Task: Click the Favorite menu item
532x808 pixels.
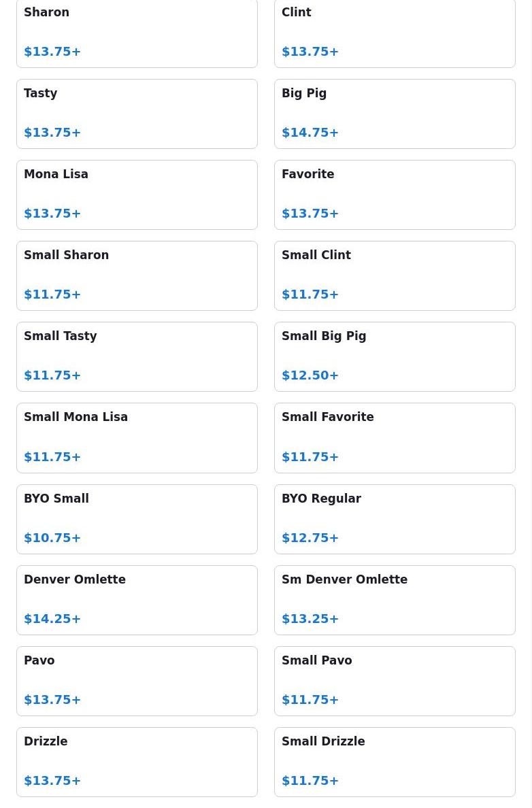Action: click(x=395, y=195)
